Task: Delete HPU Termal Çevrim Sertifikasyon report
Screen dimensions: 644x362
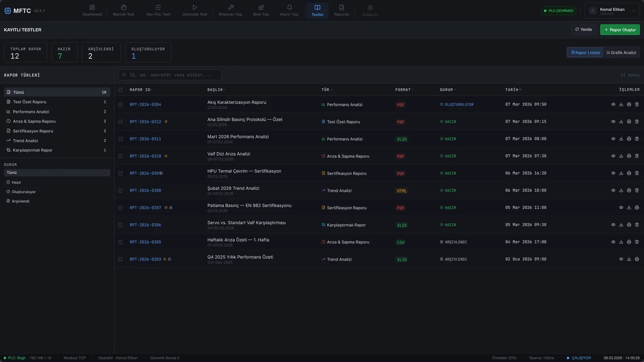Action: pos(637,173)
